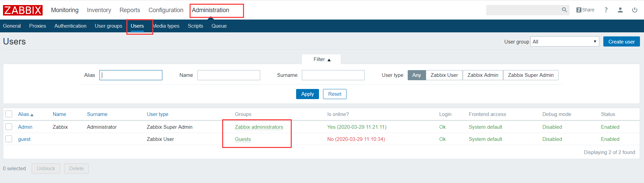Viewport: 644px width, 183px height.
Task: Select all users checkbox in header
Action: coord(9,114)
